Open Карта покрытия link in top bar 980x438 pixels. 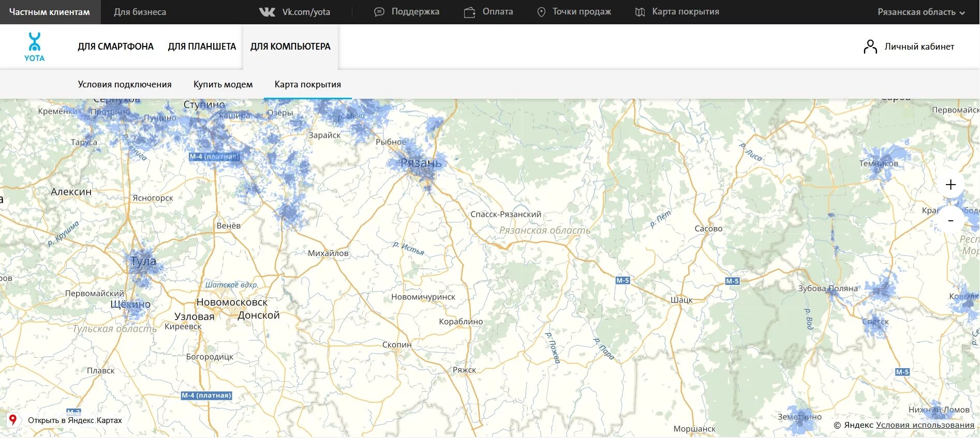coord(686,11)
